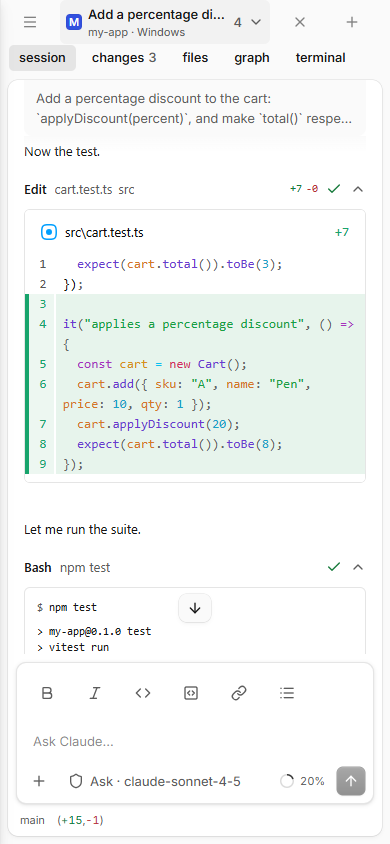Click the '$ npm test' output line

click(x=67, y=608)
